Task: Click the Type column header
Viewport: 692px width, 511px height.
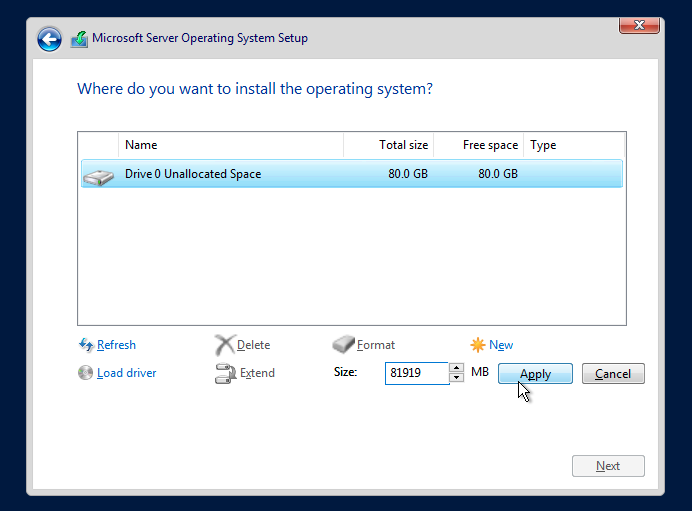Action: coord(574,145)
